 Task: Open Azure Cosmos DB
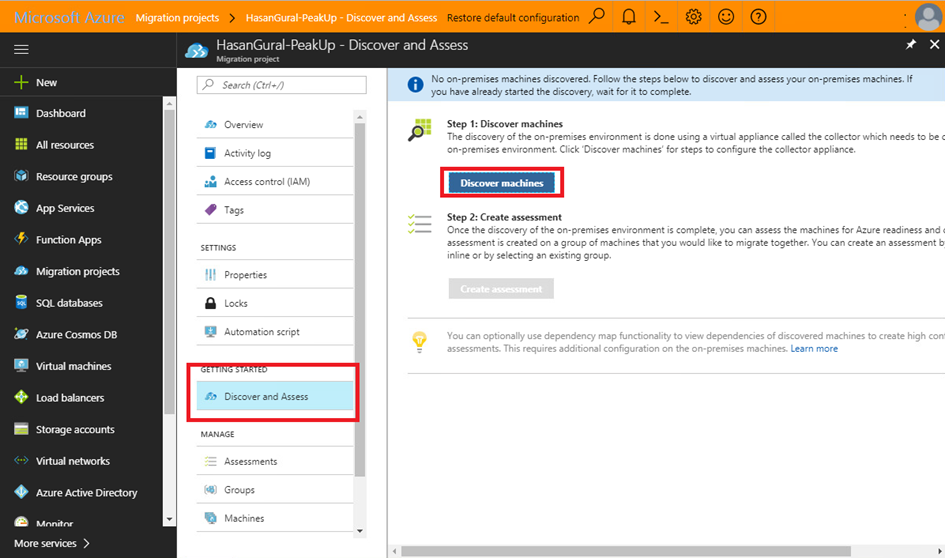76,334
